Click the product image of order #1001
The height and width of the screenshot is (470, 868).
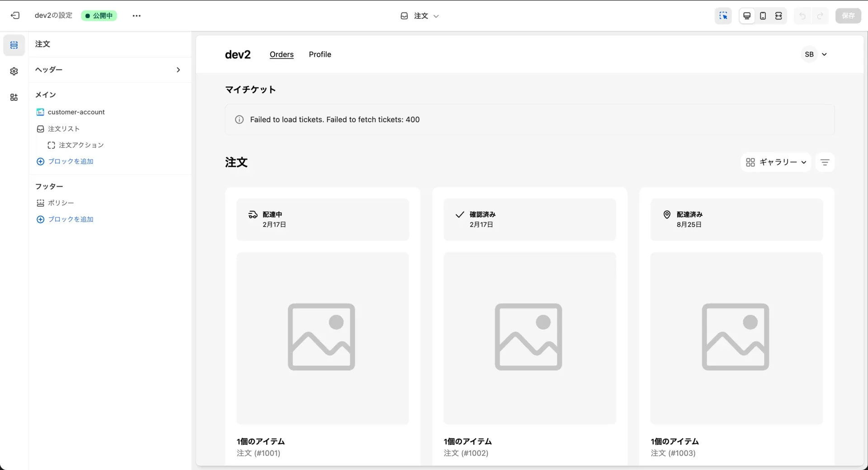(322, 338)
